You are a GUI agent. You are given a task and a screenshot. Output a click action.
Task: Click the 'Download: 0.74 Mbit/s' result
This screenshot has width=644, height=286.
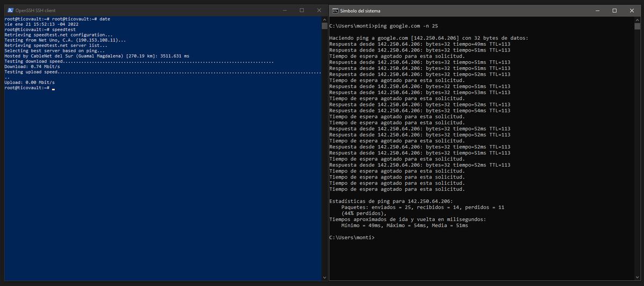[31, 67]
